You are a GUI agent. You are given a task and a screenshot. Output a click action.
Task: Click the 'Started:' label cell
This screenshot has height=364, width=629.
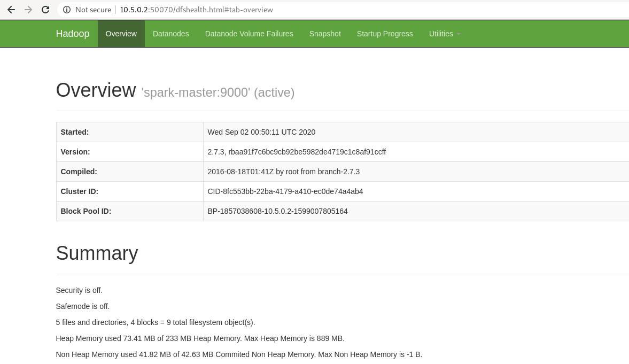[129, 132]
